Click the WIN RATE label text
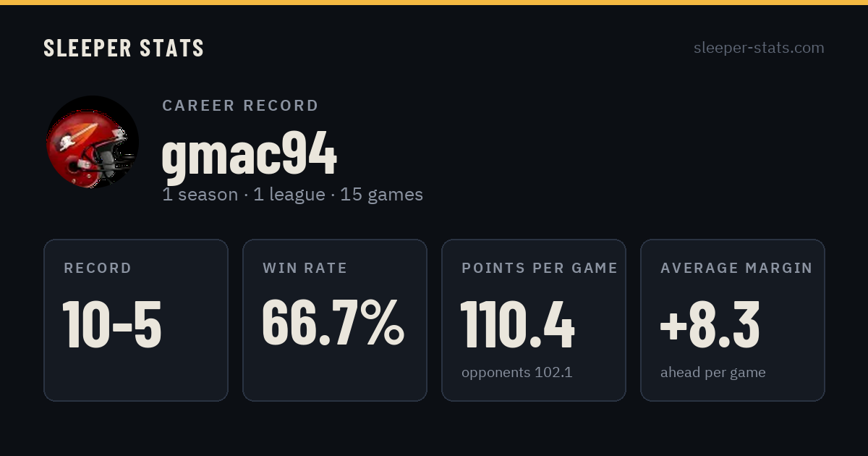 [x=305, y=269]
